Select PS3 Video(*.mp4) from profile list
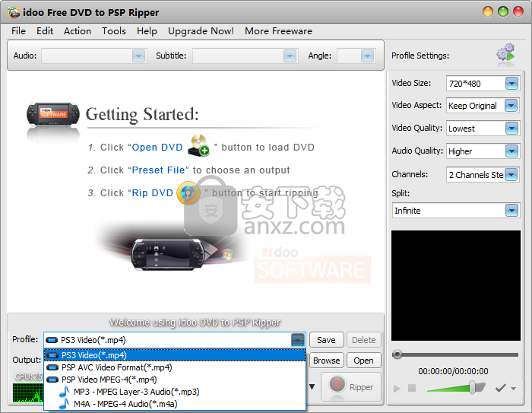Image resolution: width=532 pixels, height=413 pixels. (175, 355)
